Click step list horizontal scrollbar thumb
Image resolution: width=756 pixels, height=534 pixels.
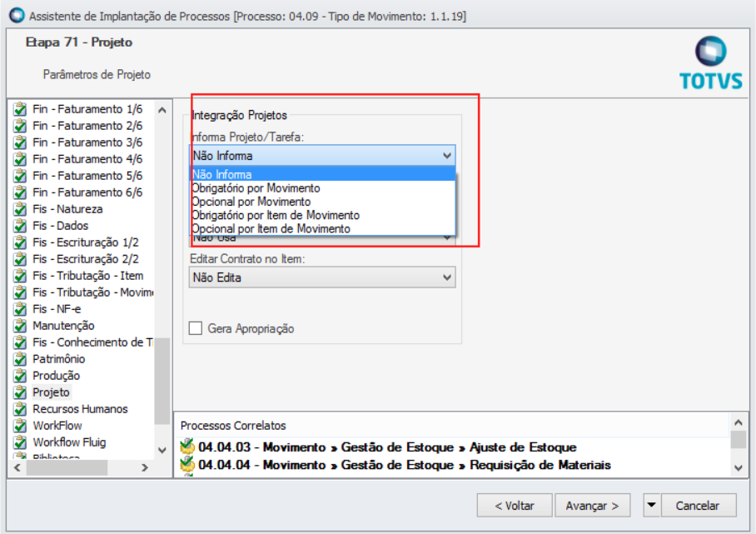pos(67,467)
